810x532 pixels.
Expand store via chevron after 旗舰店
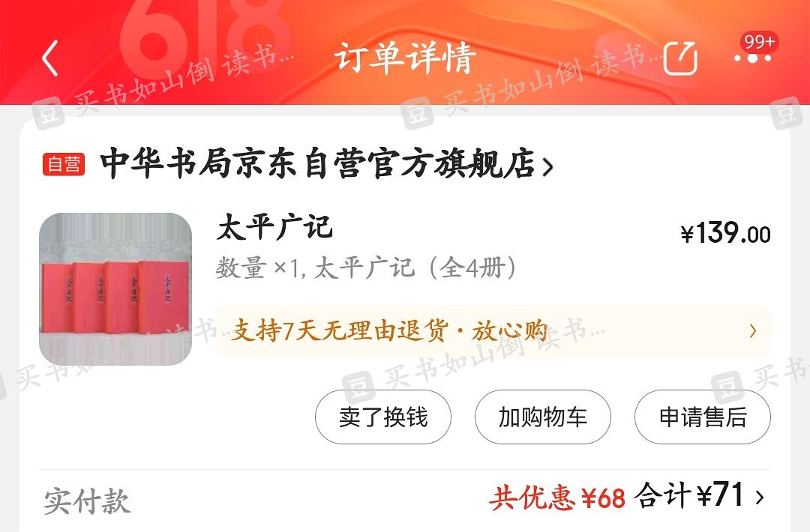(x=547, y=166)
